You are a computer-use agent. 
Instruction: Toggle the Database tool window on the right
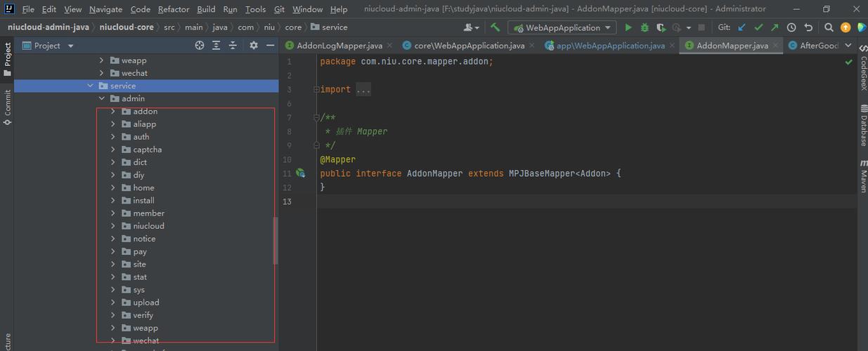click(863, 125)
